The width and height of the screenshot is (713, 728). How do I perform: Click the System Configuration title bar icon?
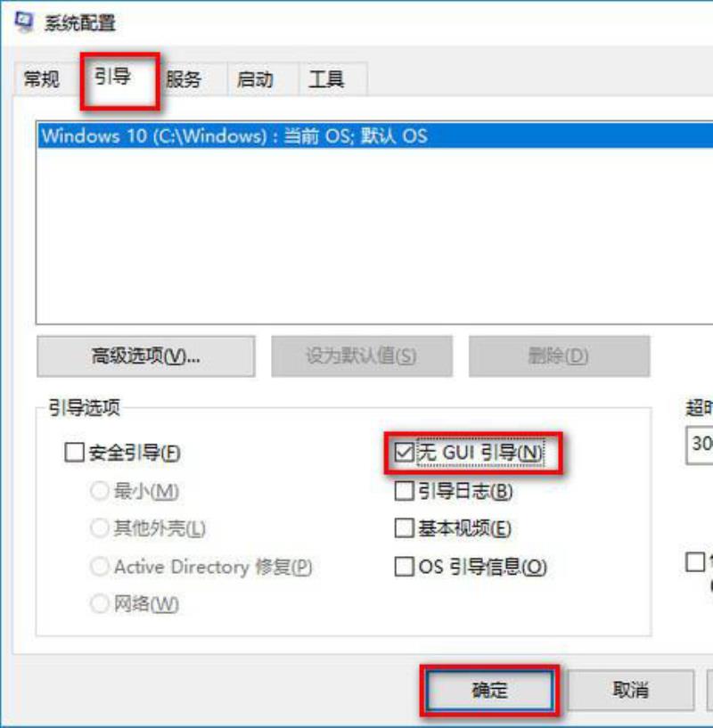[x=24, y=21]
